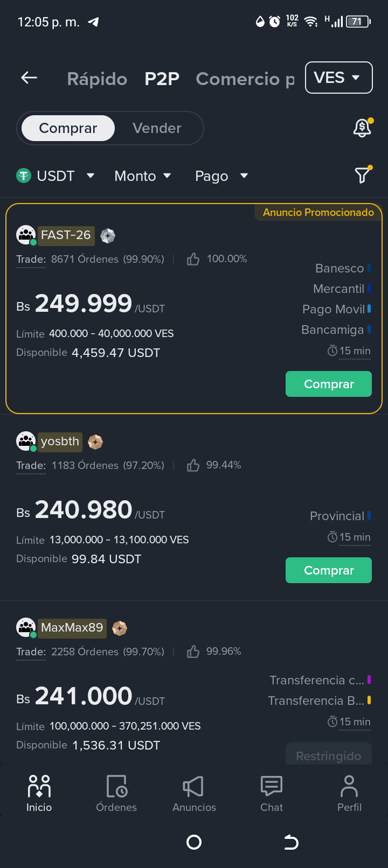Open Chat in bottom navigation
This screenshot has height=868, width=388.
pos(272,793)
